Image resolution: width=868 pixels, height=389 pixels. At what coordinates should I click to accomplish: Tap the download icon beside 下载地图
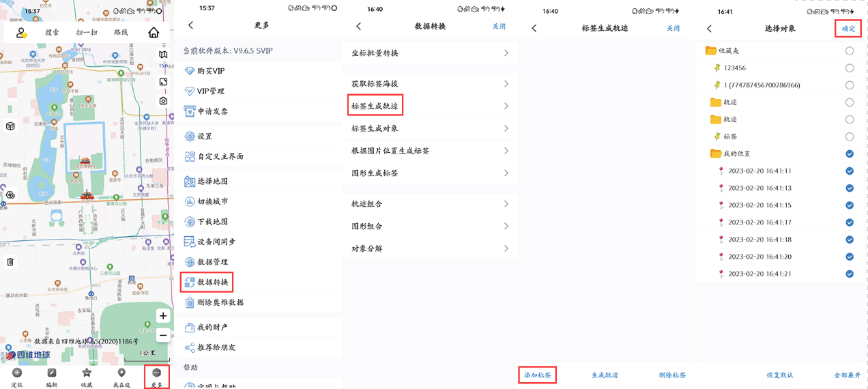pos(190,222)
